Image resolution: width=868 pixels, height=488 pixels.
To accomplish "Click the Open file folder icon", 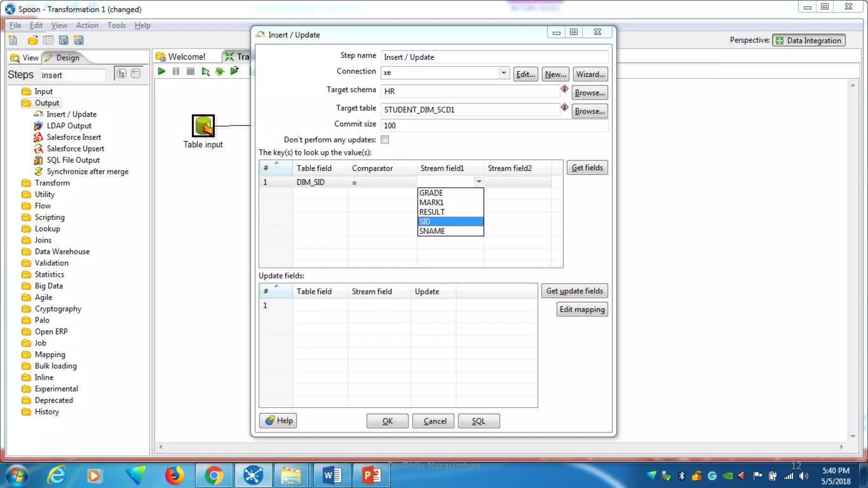I will pos(33,40).
